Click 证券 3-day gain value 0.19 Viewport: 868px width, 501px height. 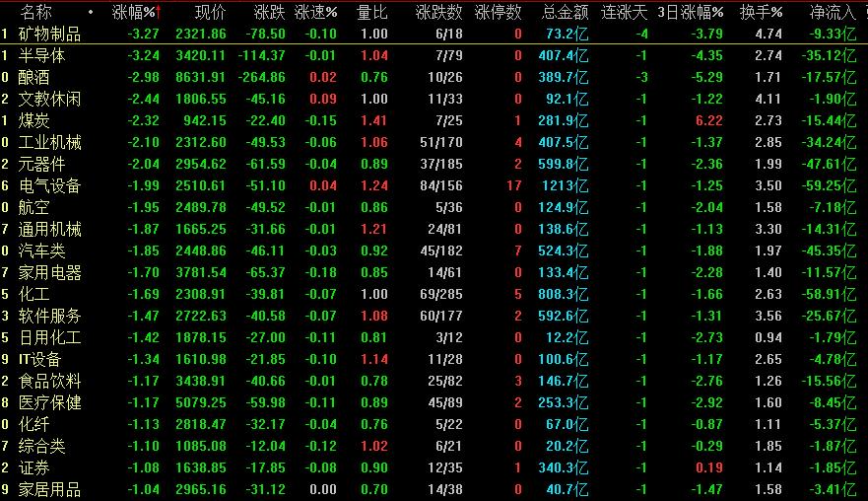(709, 467)
